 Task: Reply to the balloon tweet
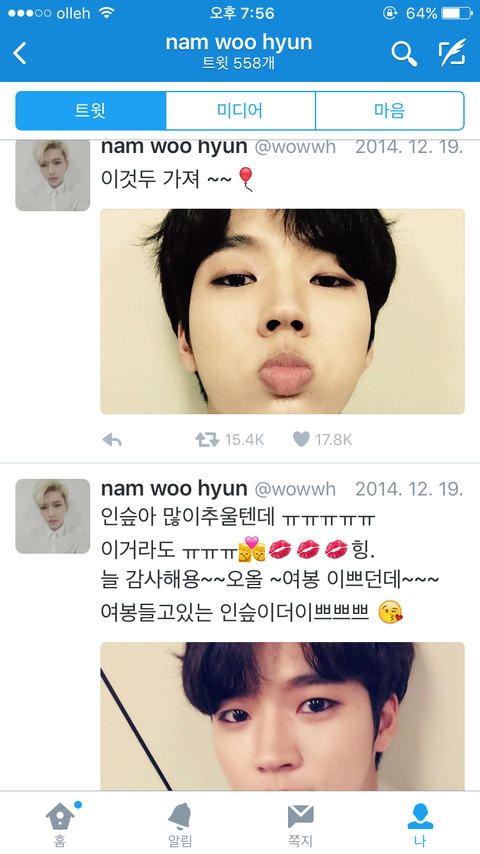pyautogui.click(x=112, y=440)
